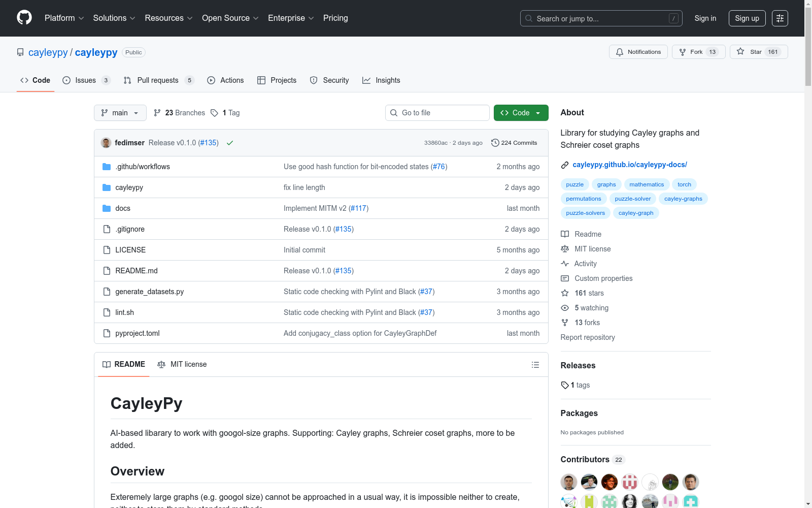Viewport: 812px width, 508px height.
Task: Open the Actions tab
Action: click(225, 80)
